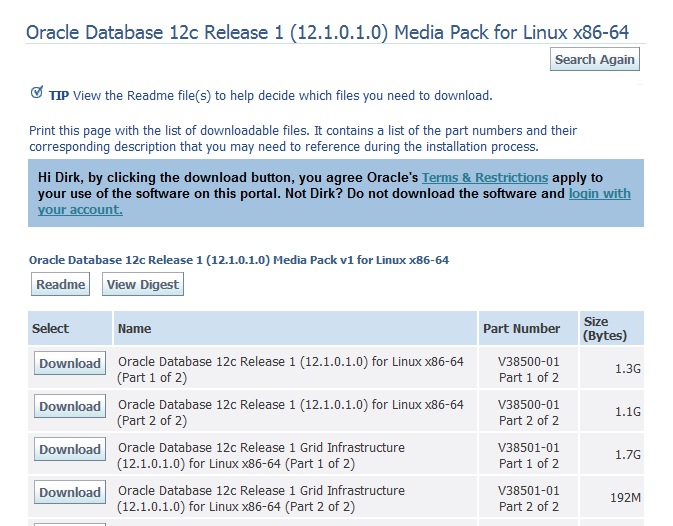This screenshot has height=526, width=673.
Task: Click part number V38501-01 Part 1 of 2
Action: [529, 455]
